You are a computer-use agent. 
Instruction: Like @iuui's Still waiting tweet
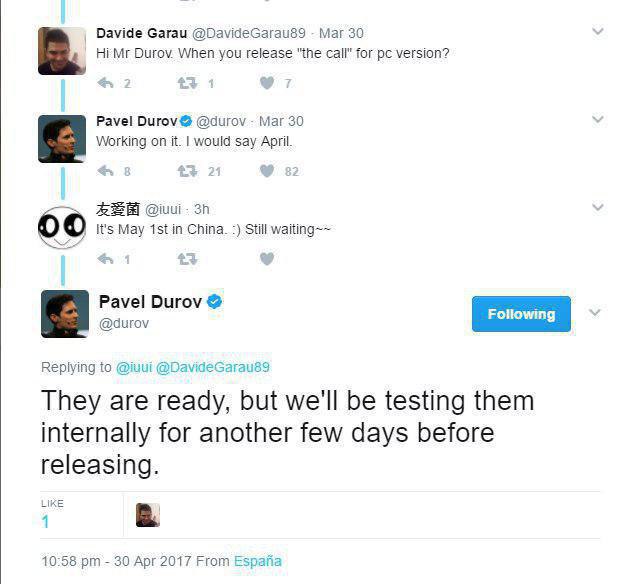coord(267,259)
